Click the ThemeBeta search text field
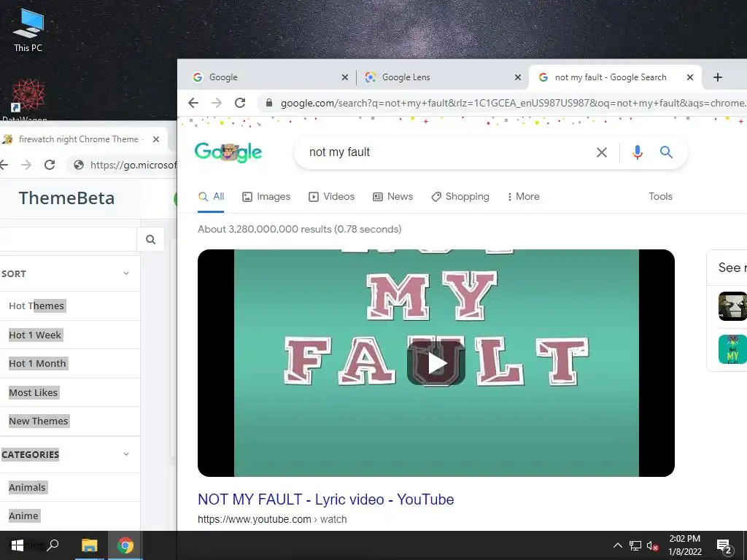This screenshot has height=560, width=747. 68,239
